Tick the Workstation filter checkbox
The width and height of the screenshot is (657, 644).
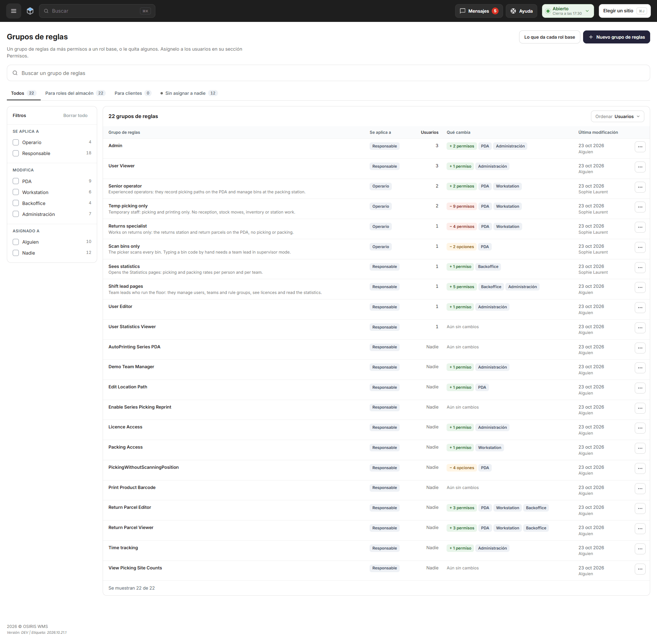click(x=16, y=192)
